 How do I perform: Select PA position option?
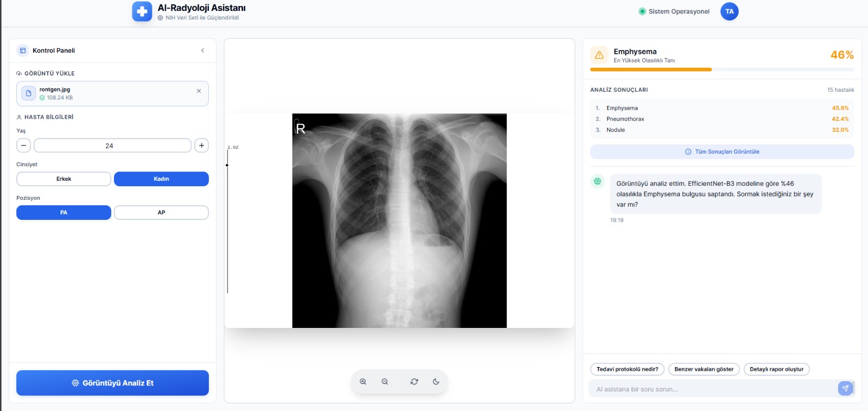63,213
